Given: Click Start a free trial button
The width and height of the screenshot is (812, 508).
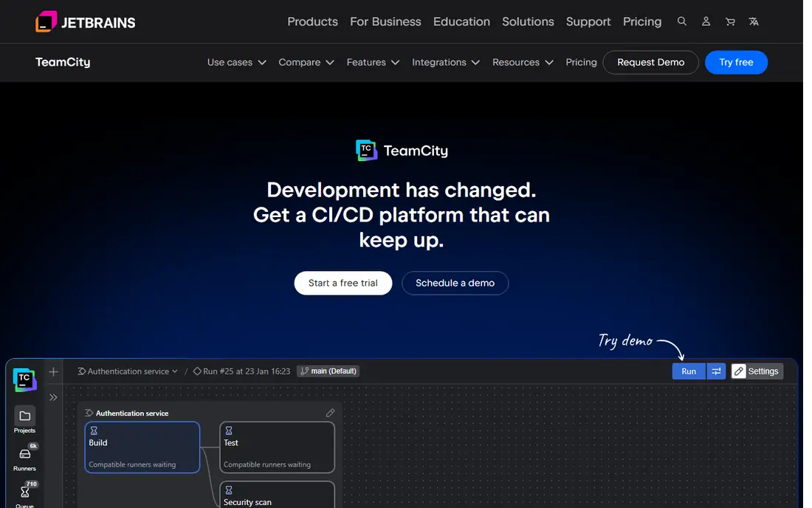Looking at the screenshot, I should click(343, 283).
